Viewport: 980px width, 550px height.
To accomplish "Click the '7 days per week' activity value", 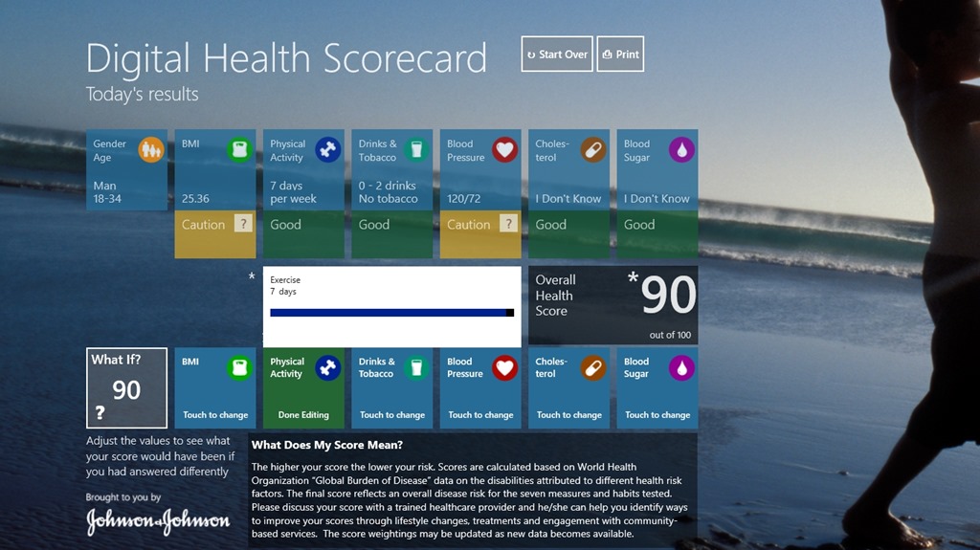I will pyautogui.click(x=293, y=192).
